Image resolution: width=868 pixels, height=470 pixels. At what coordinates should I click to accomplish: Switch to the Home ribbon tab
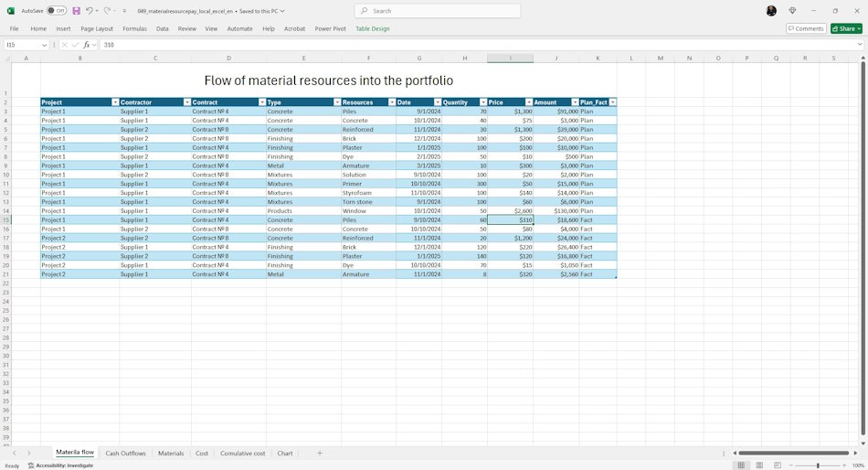(x=38, y=28)
